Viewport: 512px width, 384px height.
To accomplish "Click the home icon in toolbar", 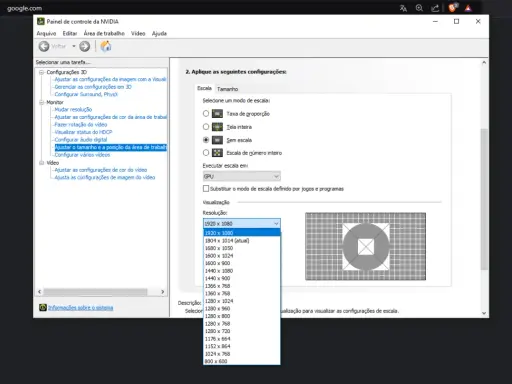I will pyautogui.click(x=106, y=46).
